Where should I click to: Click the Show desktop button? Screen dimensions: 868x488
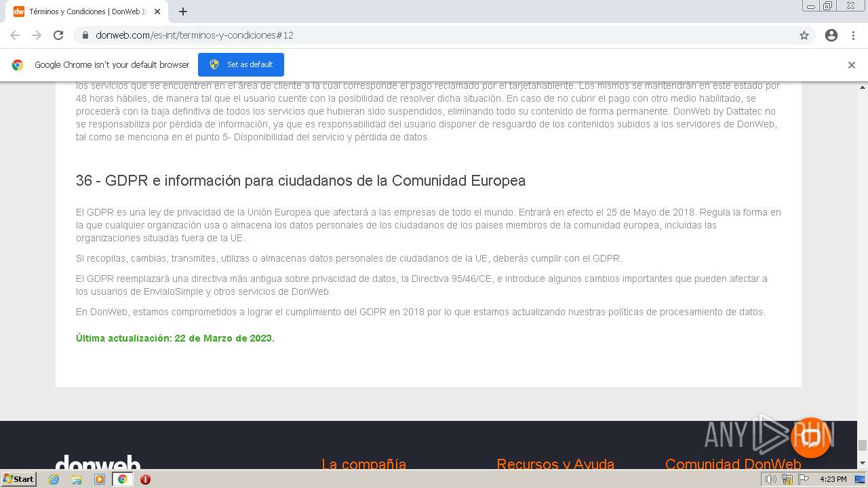click(x=861, y=479)
